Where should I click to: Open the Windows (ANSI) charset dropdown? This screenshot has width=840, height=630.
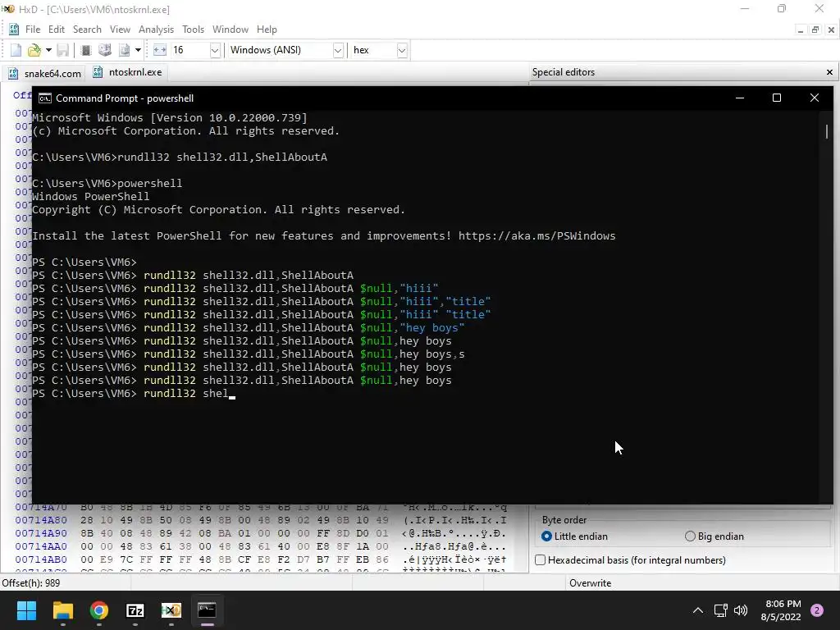[337, 50]
